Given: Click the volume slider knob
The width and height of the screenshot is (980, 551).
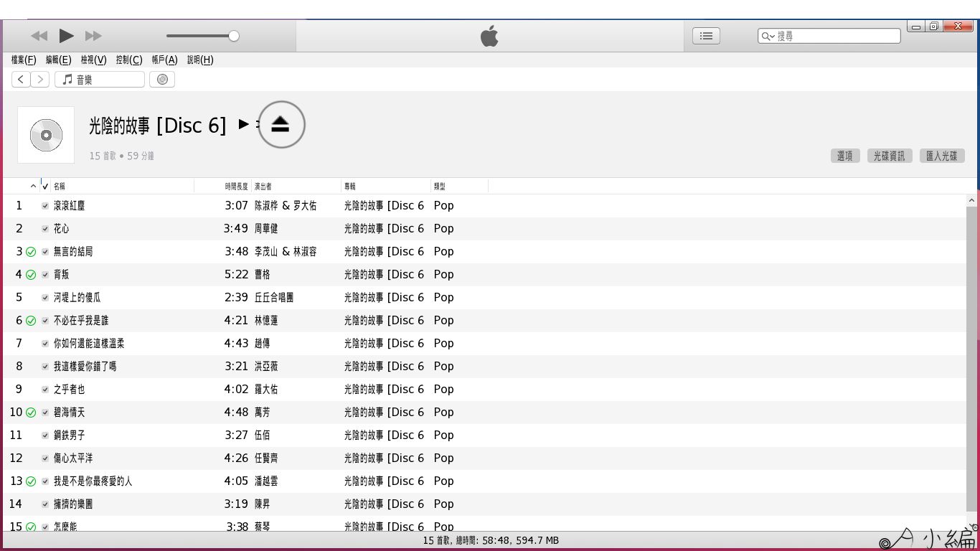Looking at the screenshot, I should click(x=234, y=36).
